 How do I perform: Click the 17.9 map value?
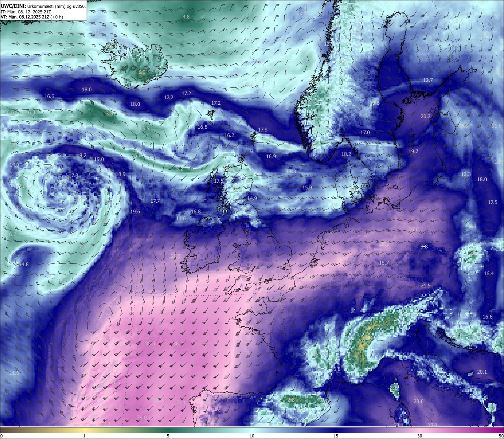point(263,130)
